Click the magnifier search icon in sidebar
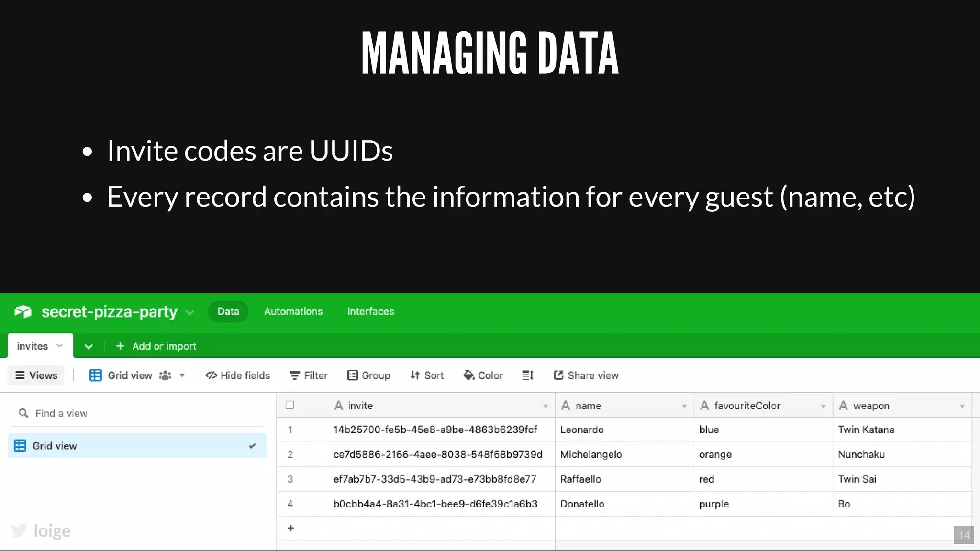This screenshot has width=980, height=551. (23, 413)
